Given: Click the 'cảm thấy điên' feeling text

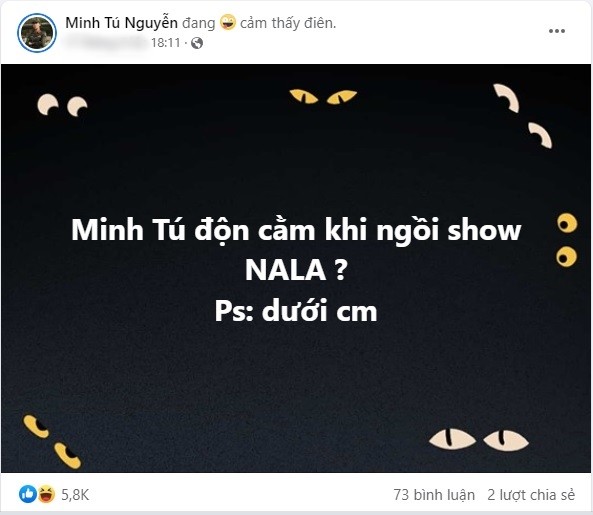Looking at the screenshot, I should click(x=288, y=23).
